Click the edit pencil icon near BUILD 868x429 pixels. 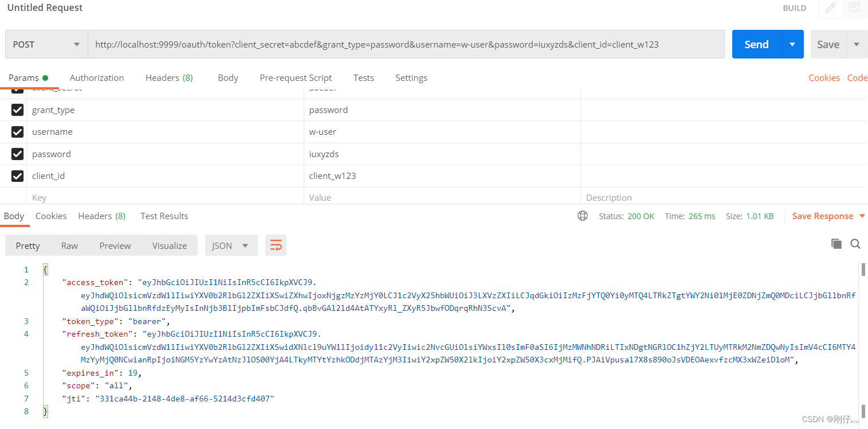point(830,8)
